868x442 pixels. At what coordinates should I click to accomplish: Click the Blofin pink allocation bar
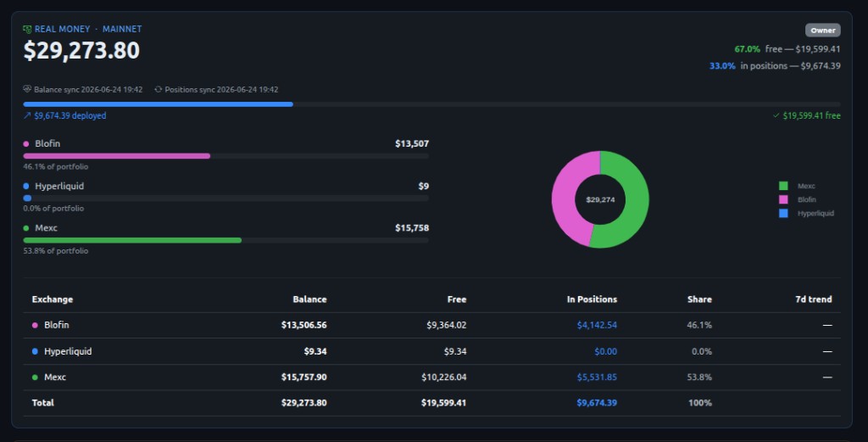(x=117, y=156)
